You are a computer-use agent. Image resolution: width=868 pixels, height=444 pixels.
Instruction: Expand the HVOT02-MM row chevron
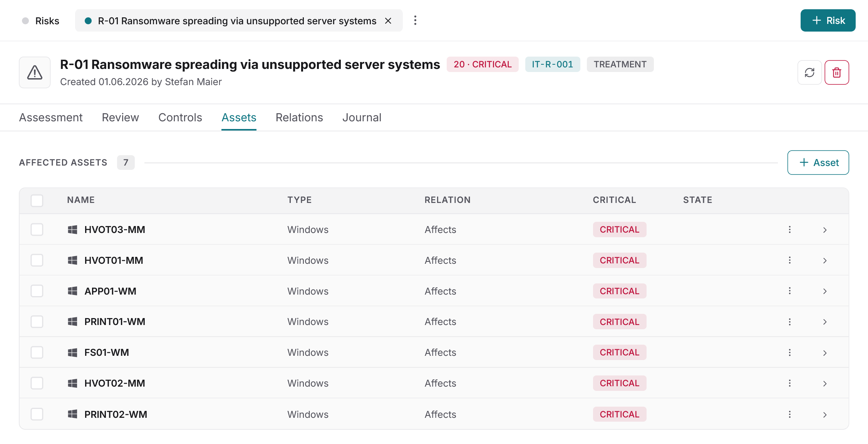coord(825,384)
